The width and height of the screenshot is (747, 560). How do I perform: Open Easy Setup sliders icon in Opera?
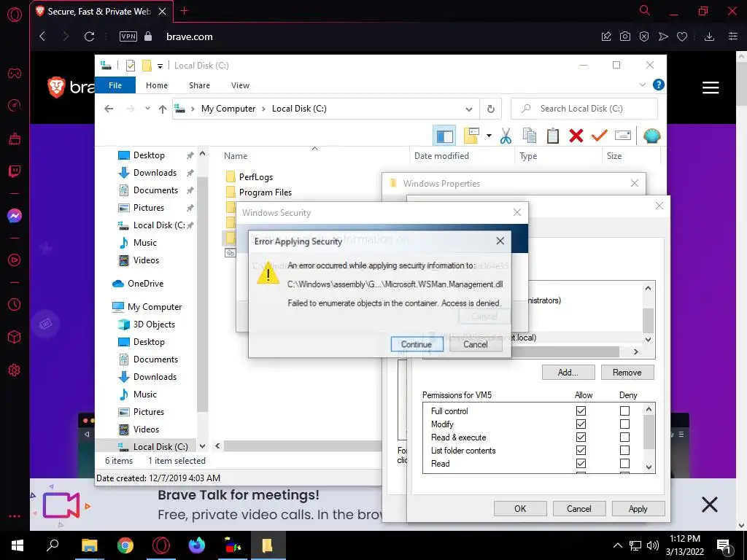coord(733,36)
